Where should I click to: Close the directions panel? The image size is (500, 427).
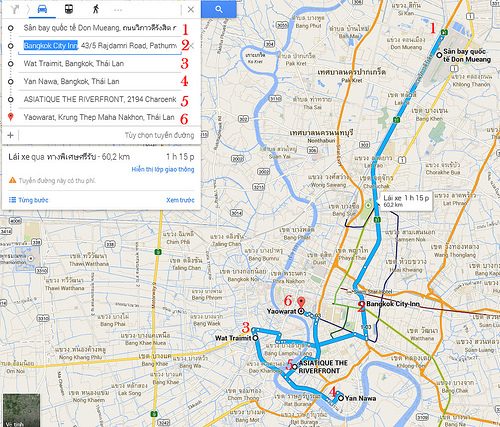point(191,10)
